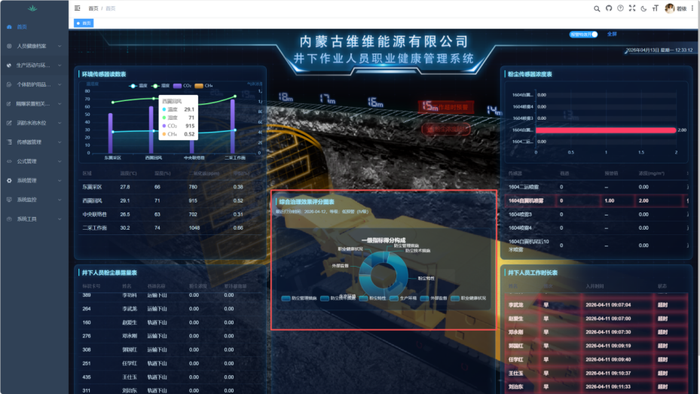The height and width of the screenshot is (394, 700).
Task: Toggle the CH₄ series in the chart legend
Action: point(204,86)
